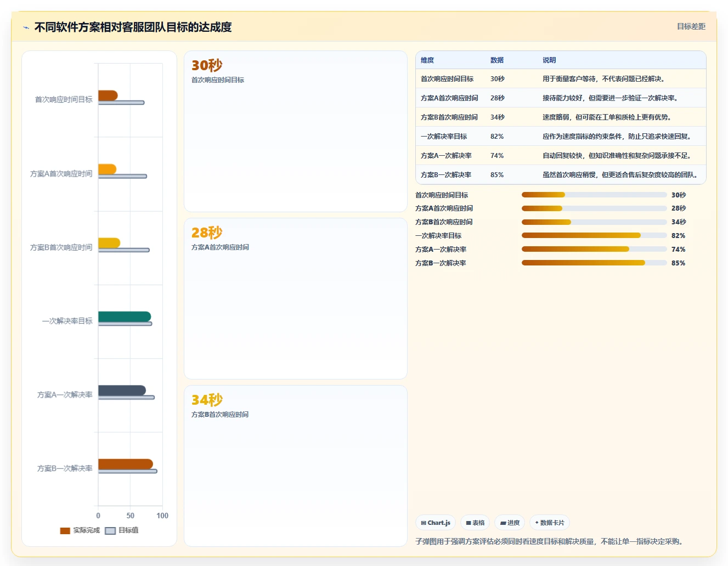Click the 方案A一次解决率 progress bar
This screenshot has width=728, height=566.
click(x=594, y=249)
